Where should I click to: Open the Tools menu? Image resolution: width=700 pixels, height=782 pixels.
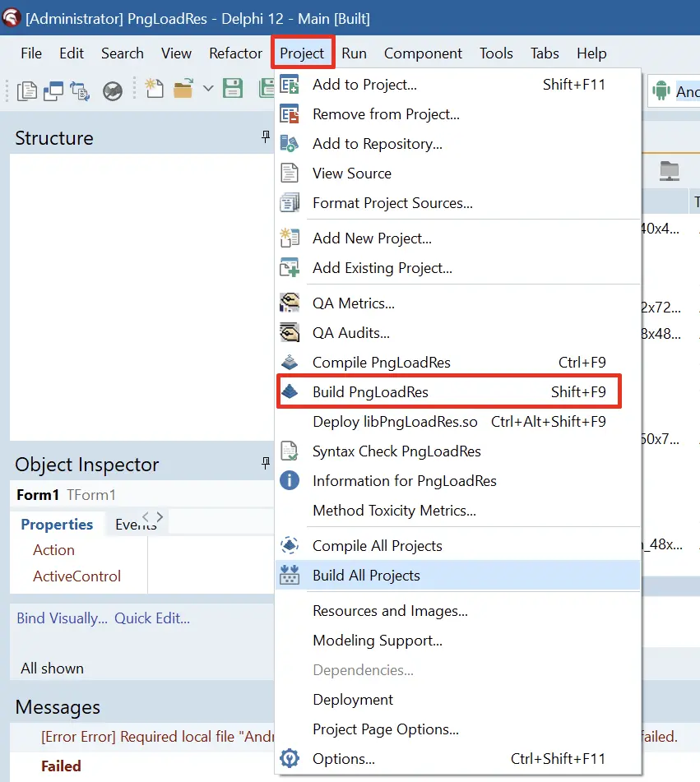coord(496,53)
